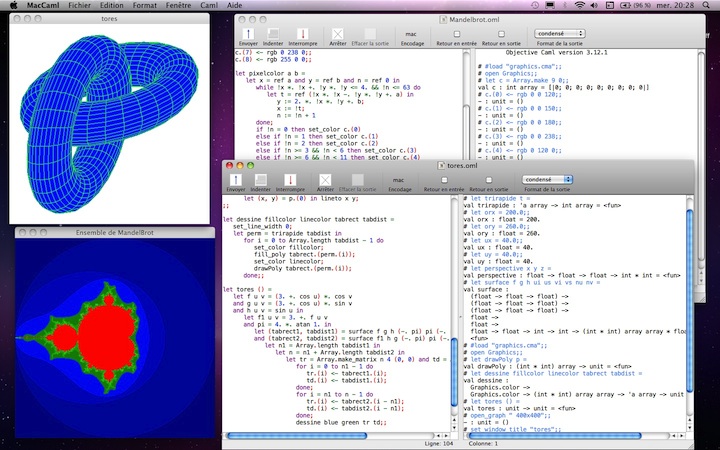Image resolution: width=720 pixels, height=450 pixels.
Task: Click mac Encodage in tores.oml toolbar
Action: [399, 184]
